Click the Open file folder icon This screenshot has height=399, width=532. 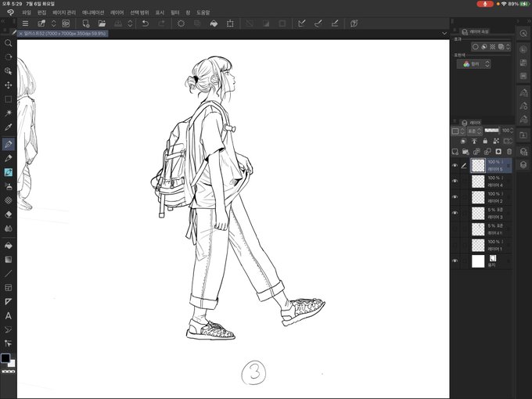(102, 23)
